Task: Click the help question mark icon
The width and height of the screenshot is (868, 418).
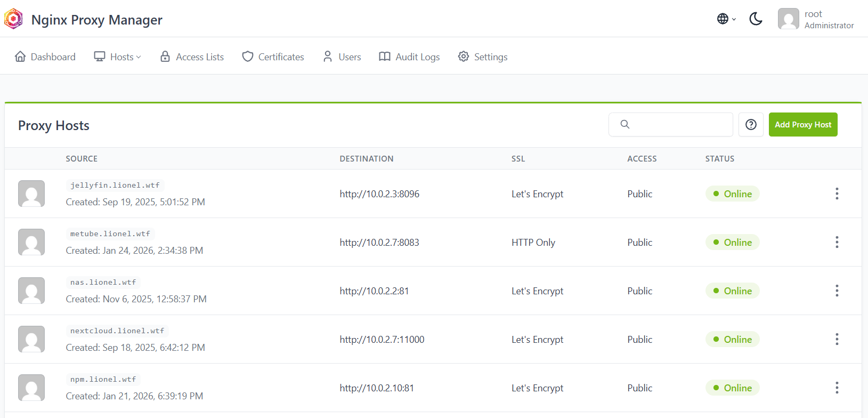Action: (751, 125)
